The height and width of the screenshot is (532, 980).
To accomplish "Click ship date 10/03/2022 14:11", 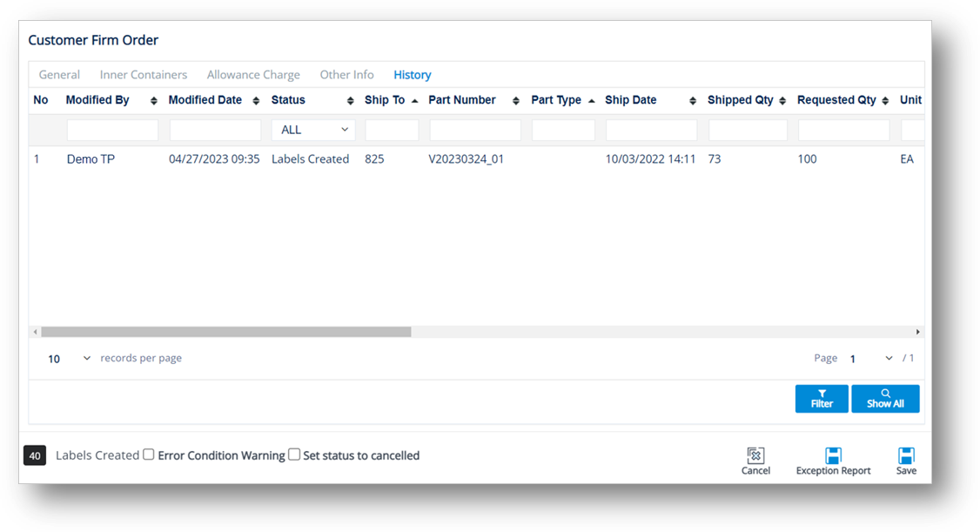I will (650, 158).
